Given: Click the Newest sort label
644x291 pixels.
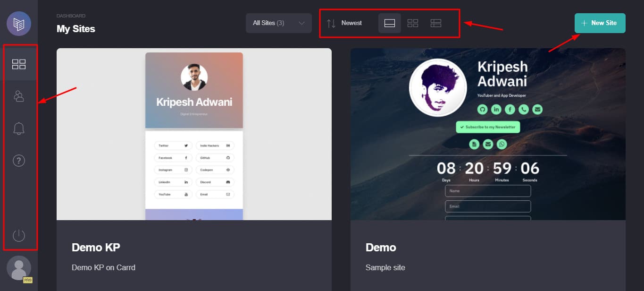Looking at the screenshot, I should click(351, 23).
